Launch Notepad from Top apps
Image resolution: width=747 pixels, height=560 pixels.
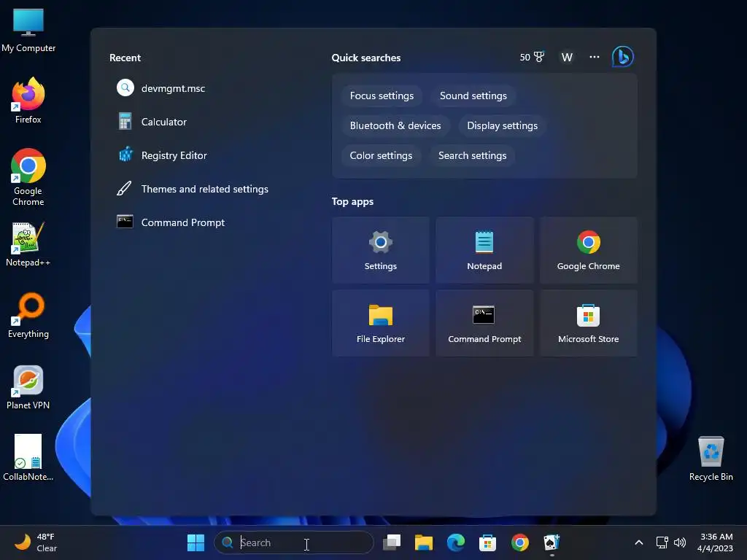484,250
